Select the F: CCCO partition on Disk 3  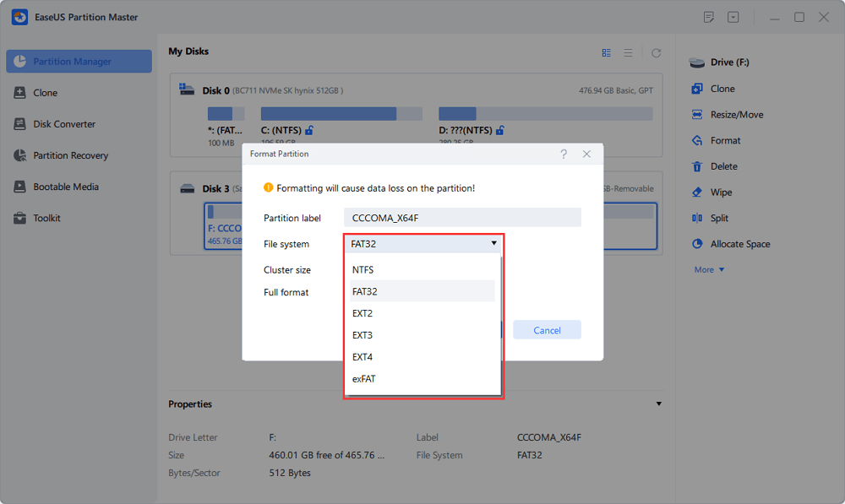(x=224, y=226)
